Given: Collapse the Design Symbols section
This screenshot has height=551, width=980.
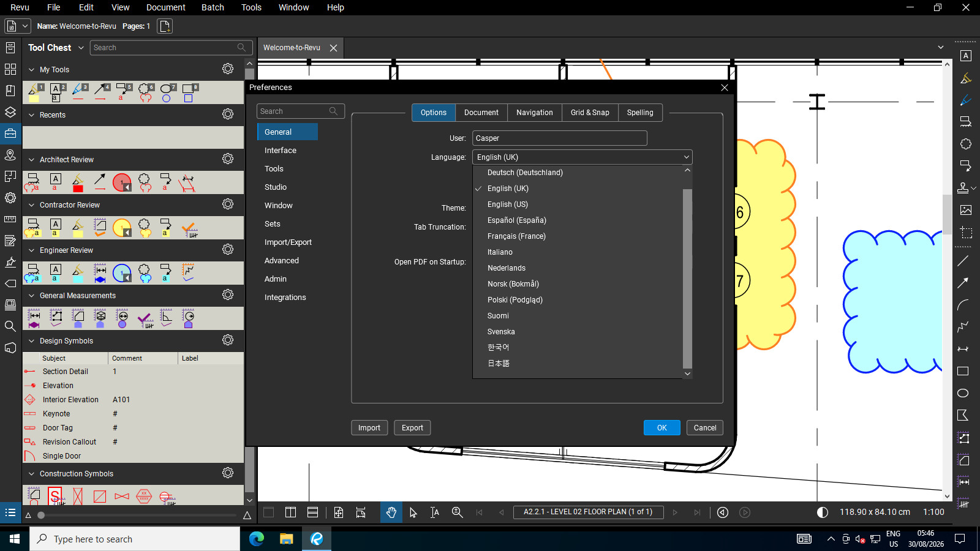Looking at the screenshot, I should coord(32,341).
